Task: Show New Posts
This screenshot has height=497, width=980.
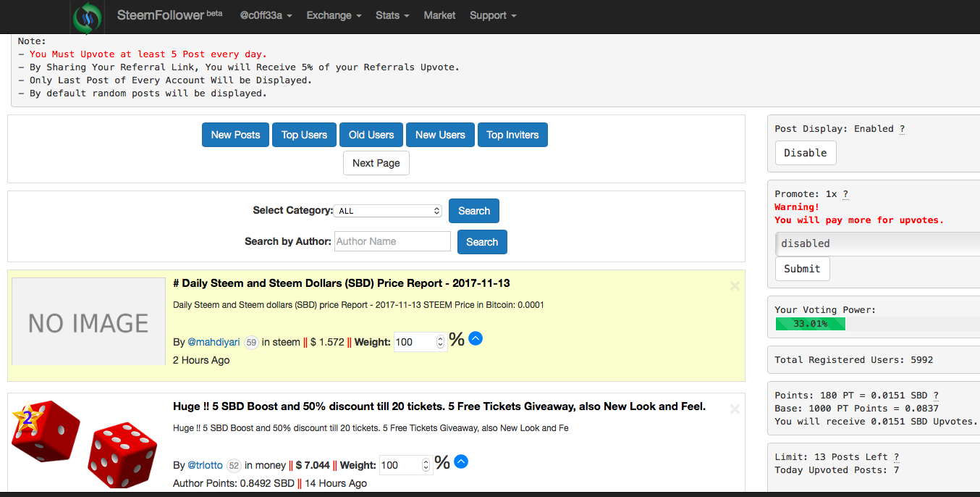Action: (235, 135)
